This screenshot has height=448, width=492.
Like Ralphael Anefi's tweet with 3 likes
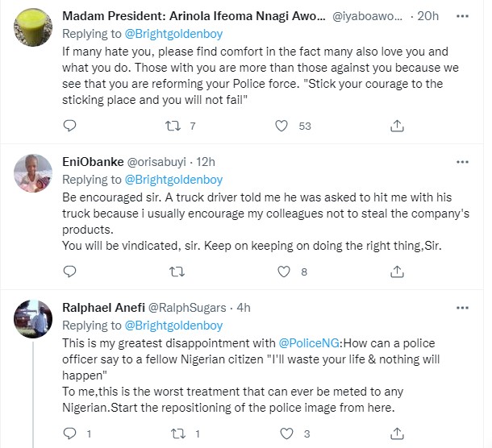coord(281,433)
